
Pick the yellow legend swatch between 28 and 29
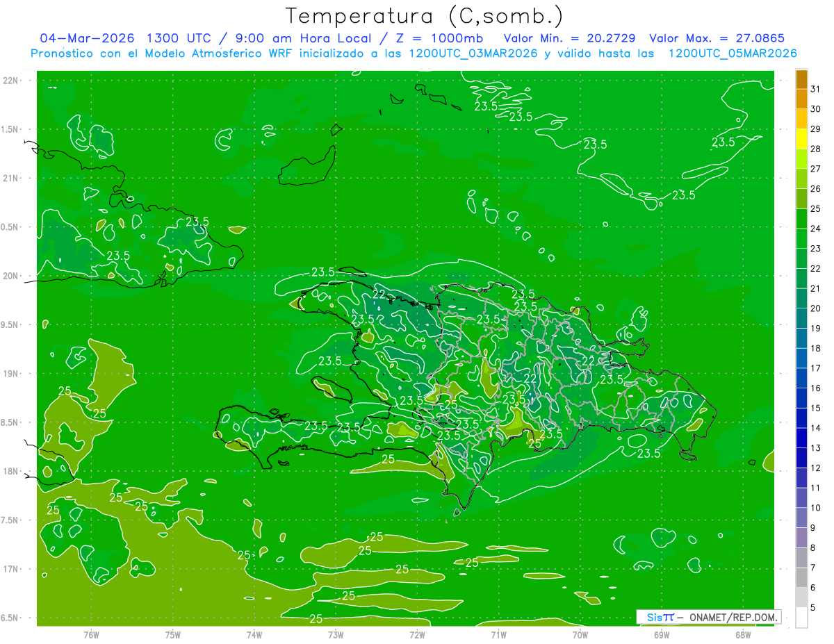coord(801,138)
